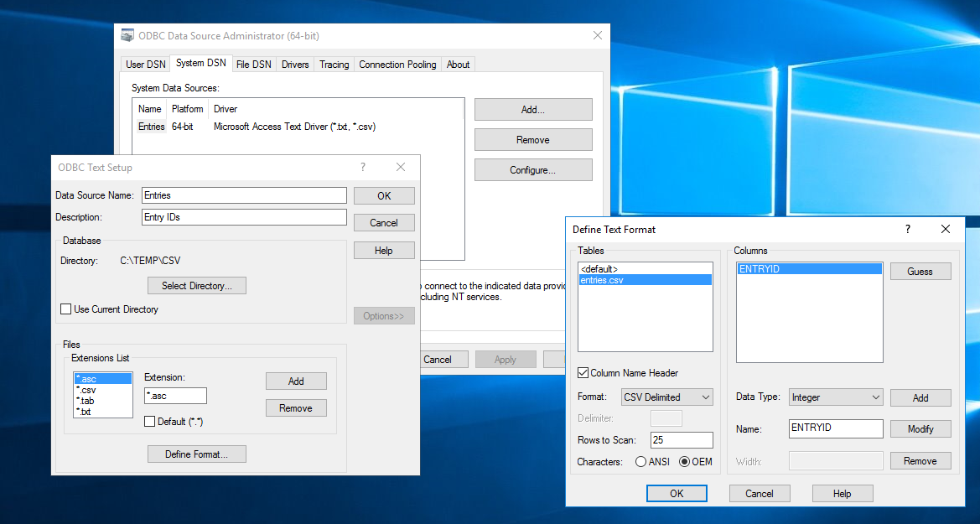Remove the column in Define Text Format

point(920,461)
